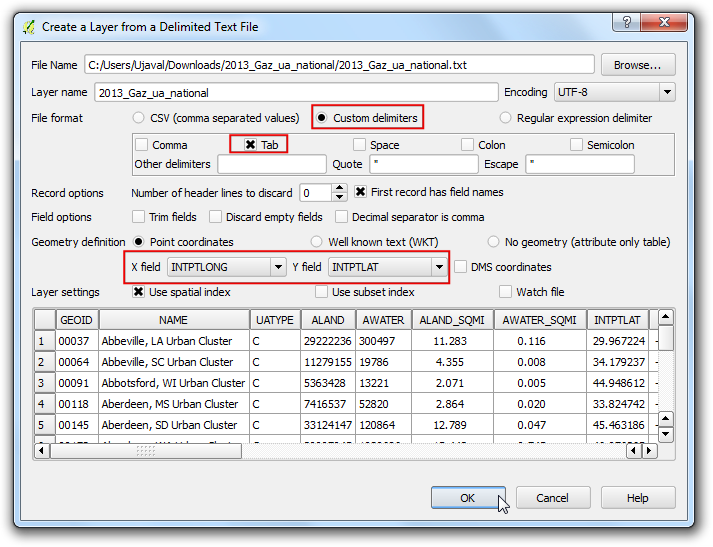Click the NAME column header
713x547 pixels.
pyautogui.click(x=174, y=320)
